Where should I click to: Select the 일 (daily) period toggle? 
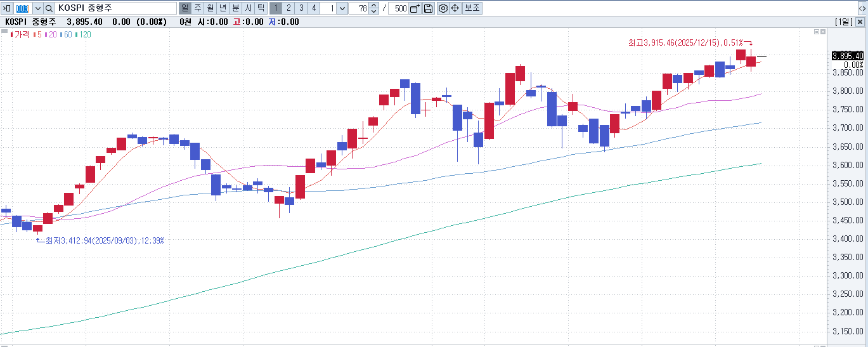185,8
